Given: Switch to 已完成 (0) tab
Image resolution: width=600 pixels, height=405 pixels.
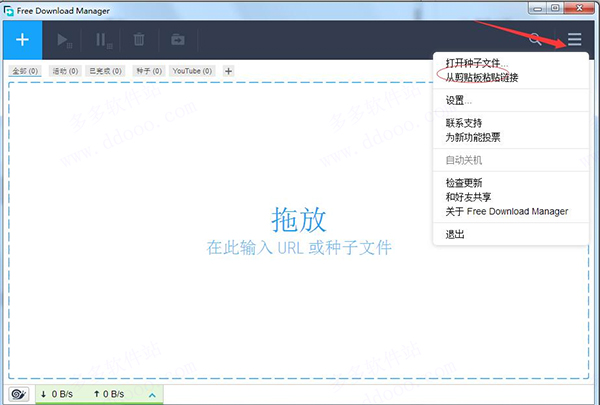Looking at the screenshot, I should [105, 71].
